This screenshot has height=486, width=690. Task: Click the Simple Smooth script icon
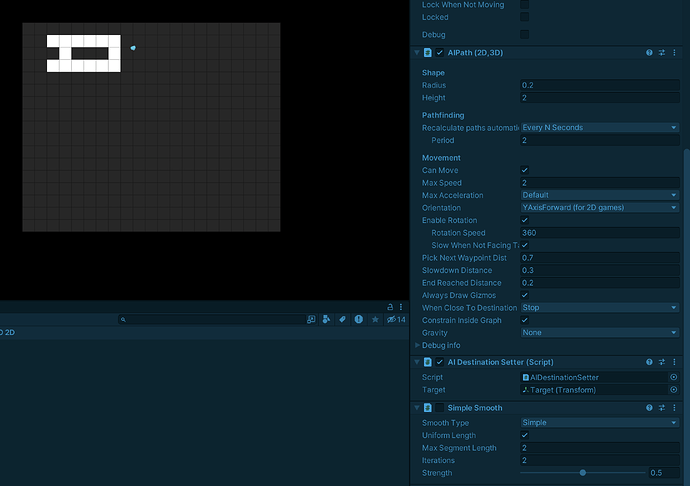tap(427, 408)
